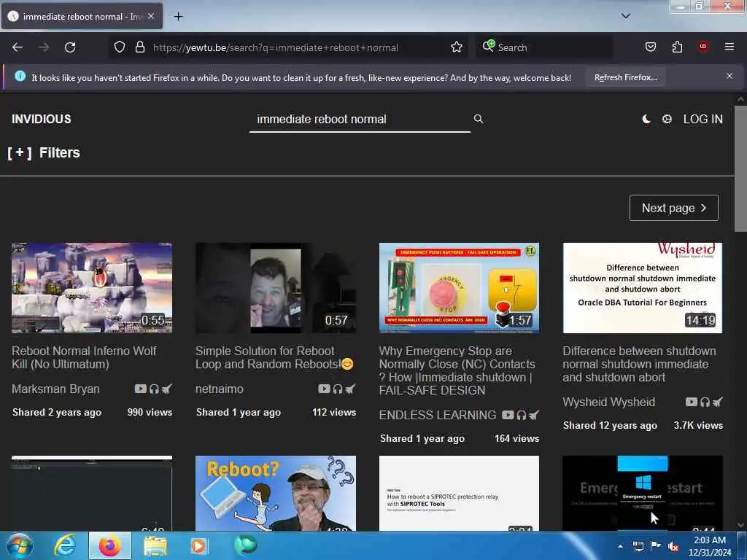Toggle dark theme with the moon icon
This screenshot has height=560, width=747.
(x=646, y=119)
